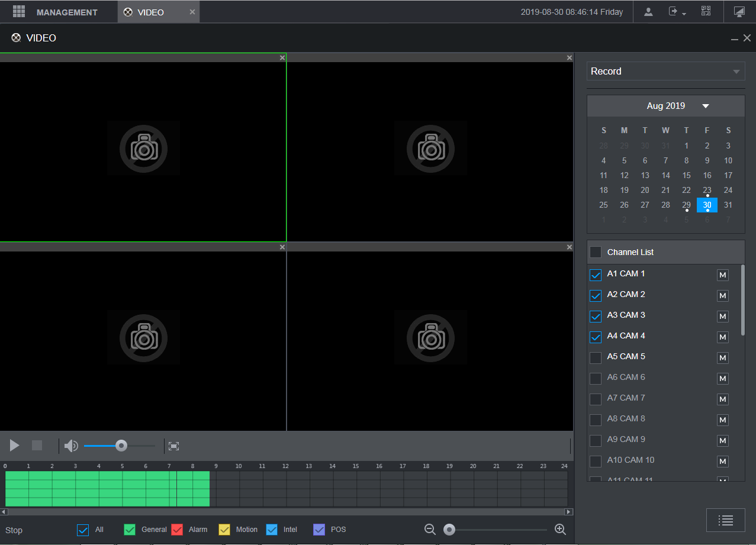Toggle the Motion record type checkbox
Image resolution: width=756 pixels, height=545 pixels.
(224, 530)
